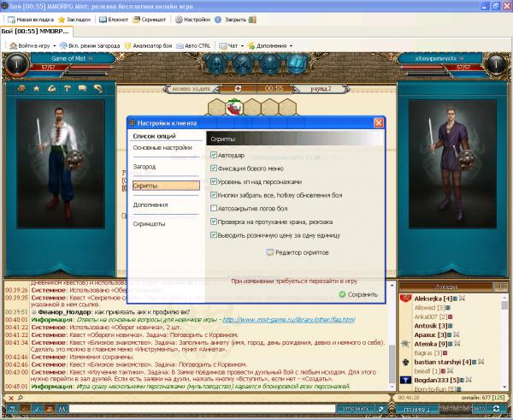The width and height of the screenshot is (513, 420).
Task: Expand the 'Чат' dropdown arrow
Action: 242,46
